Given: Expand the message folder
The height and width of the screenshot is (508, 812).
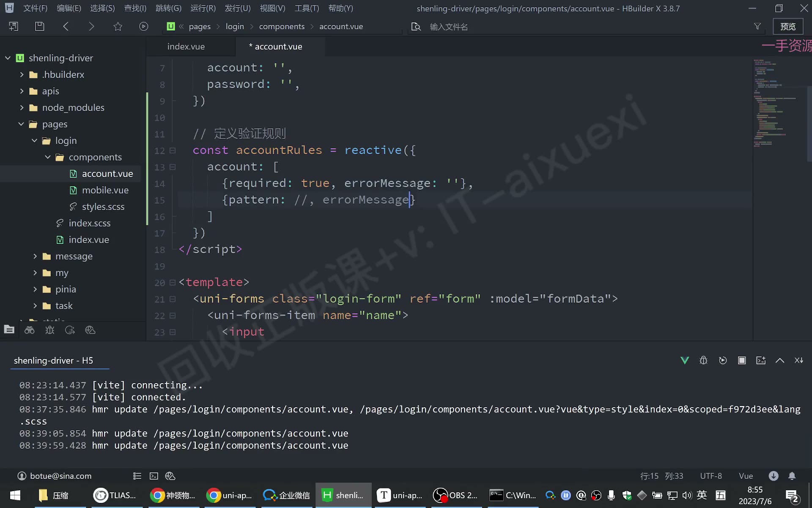Looking at the screenshot, I should click(x=35, y=256).
